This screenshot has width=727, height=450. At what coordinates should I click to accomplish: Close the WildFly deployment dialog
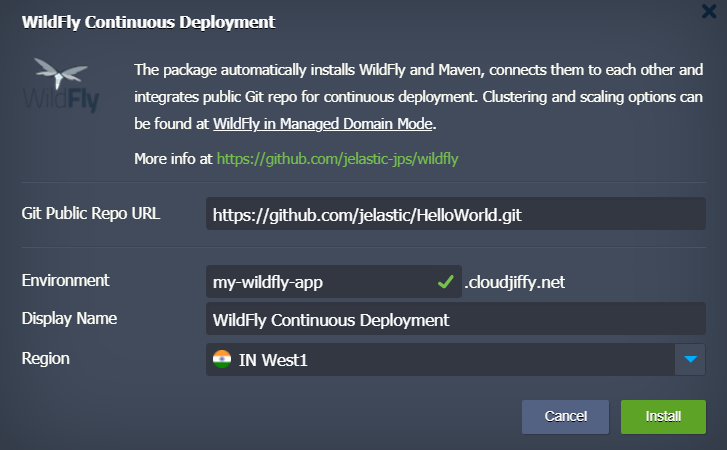click(x=709, y=13)
